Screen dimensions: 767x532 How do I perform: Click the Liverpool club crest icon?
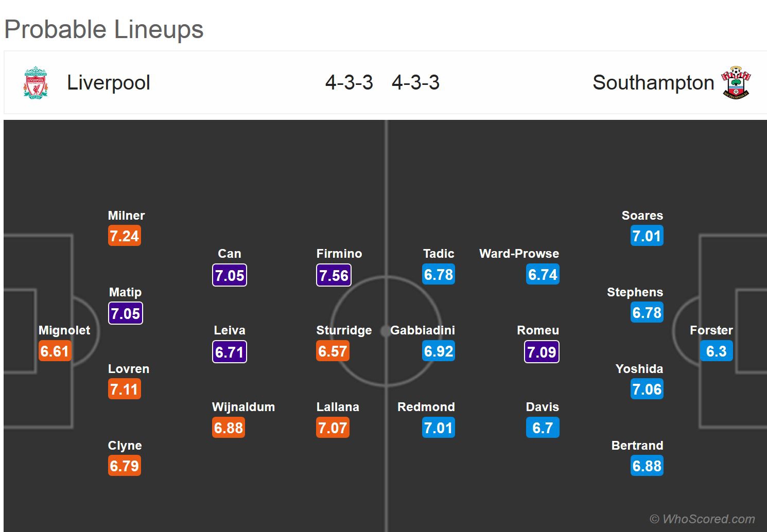[x=36, y=82]
